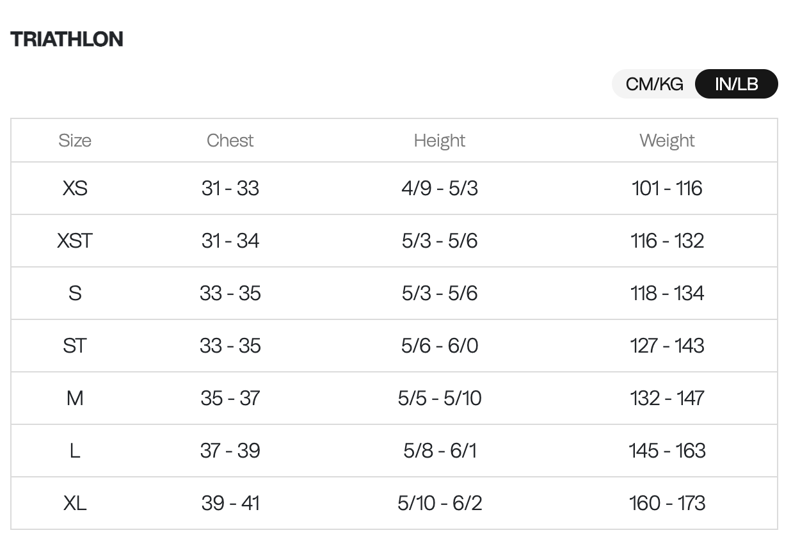Select the 39 - 41 chest cell
800x544 pixels.
pyautogui.click(x=230, y=503)
